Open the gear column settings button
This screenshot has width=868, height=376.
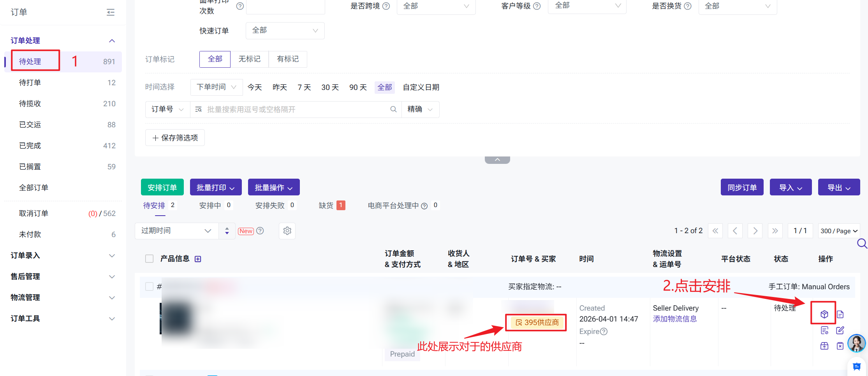click(287, 231)
